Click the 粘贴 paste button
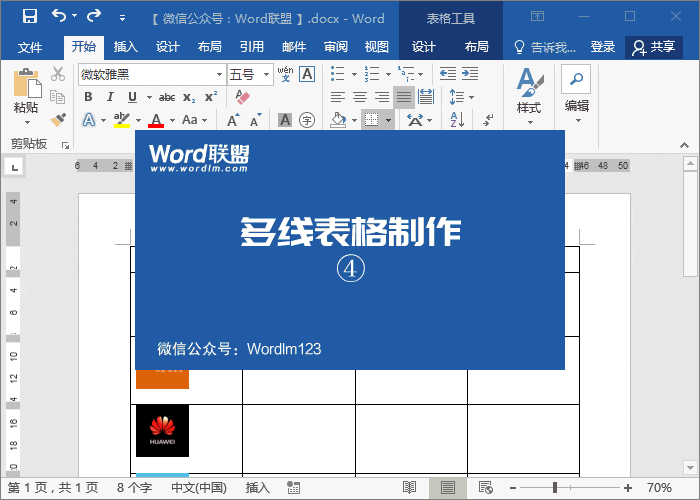700x500 pixels. point(26,95)
